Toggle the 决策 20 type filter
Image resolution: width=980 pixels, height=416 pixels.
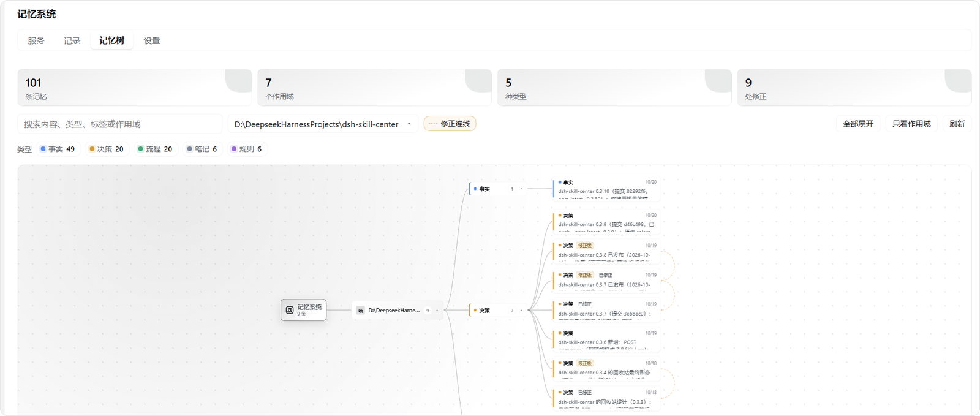point(107,149)
